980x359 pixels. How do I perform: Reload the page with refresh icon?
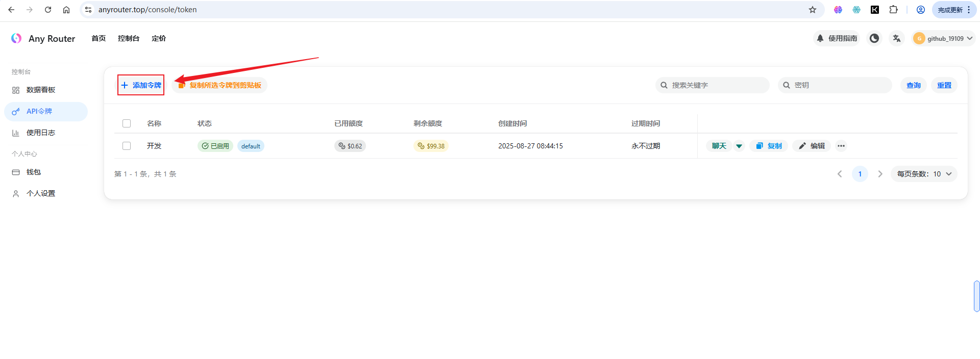pos(48,10)
